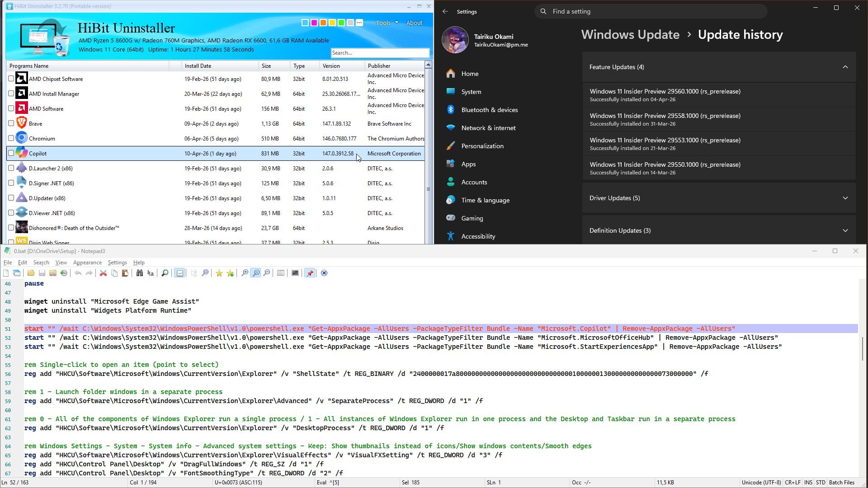Click the 'Find a setting' search field
The height and width of the screenshot is (488, 868).
[651, 11]
